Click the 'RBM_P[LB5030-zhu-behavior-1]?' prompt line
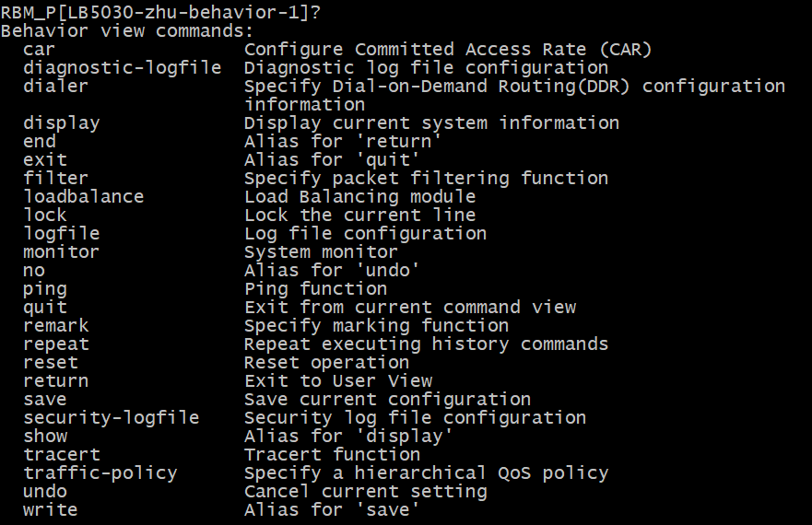The image size is (812, 525). pos(161,13)
